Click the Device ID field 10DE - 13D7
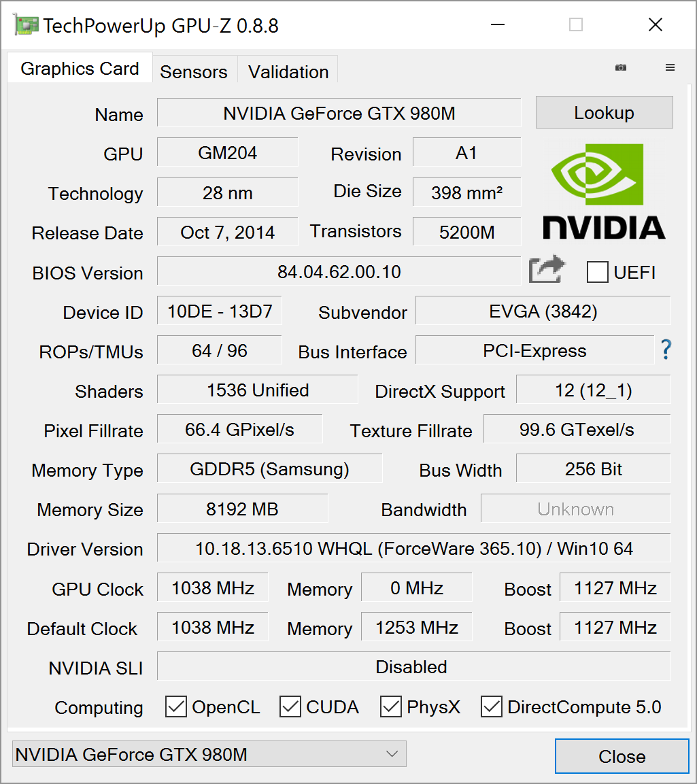The width and height of the screenshot is (697, 784). click(x=220, y=311)
